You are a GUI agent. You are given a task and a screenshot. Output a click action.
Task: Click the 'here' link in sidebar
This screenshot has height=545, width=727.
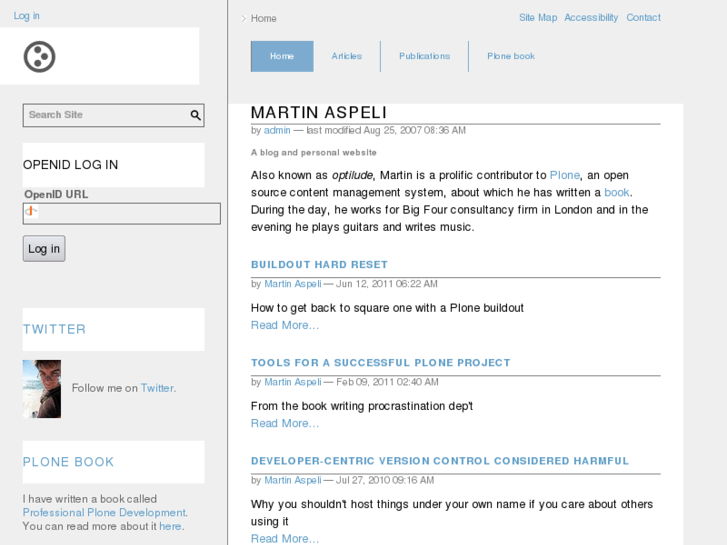coord(170,526)
